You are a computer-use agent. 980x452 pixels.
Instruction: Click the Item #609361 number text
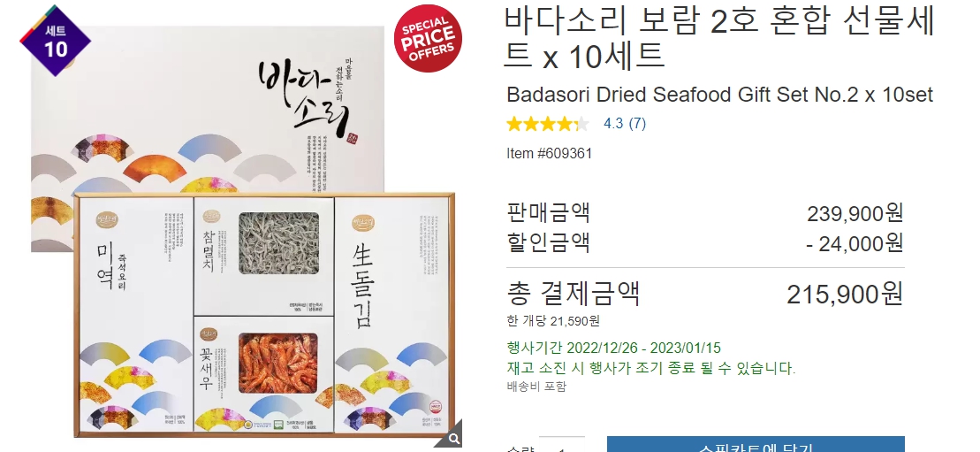(x=549, y=153)
